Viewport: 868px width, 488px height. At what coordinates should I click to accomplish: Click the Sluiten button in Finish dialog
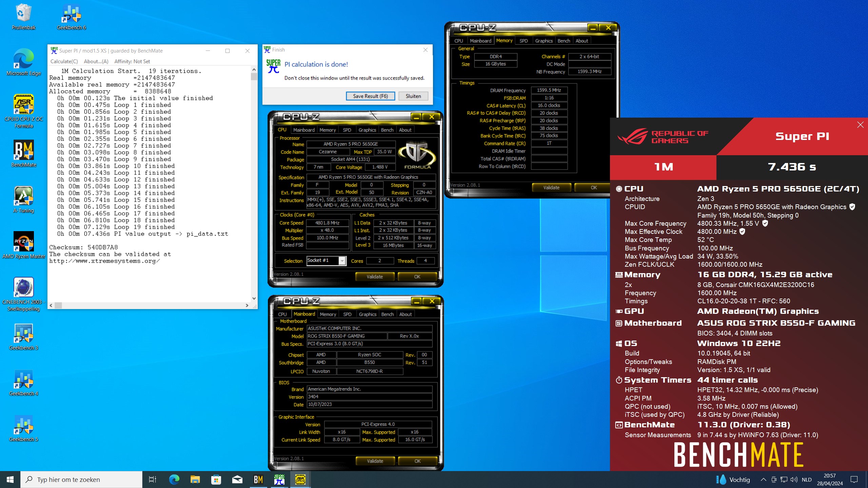pos(413,96)
